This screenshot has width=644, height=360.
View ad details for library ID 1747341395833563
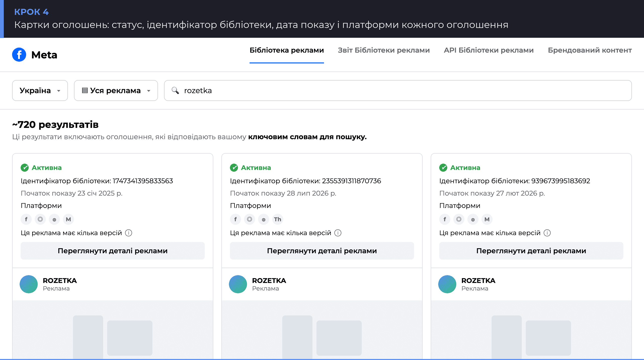[x=113, y=251]
